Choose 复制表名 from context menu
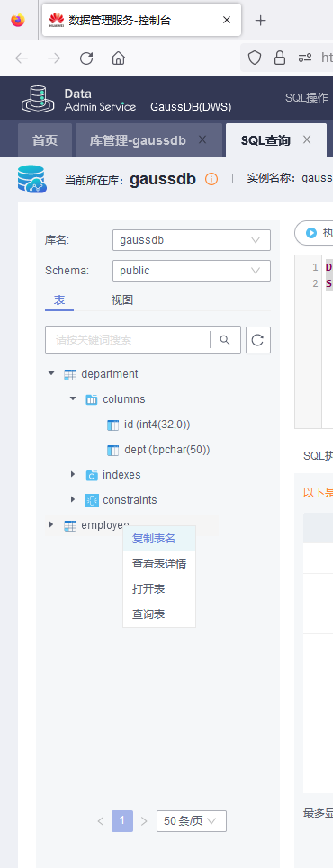 click(159, 539)
